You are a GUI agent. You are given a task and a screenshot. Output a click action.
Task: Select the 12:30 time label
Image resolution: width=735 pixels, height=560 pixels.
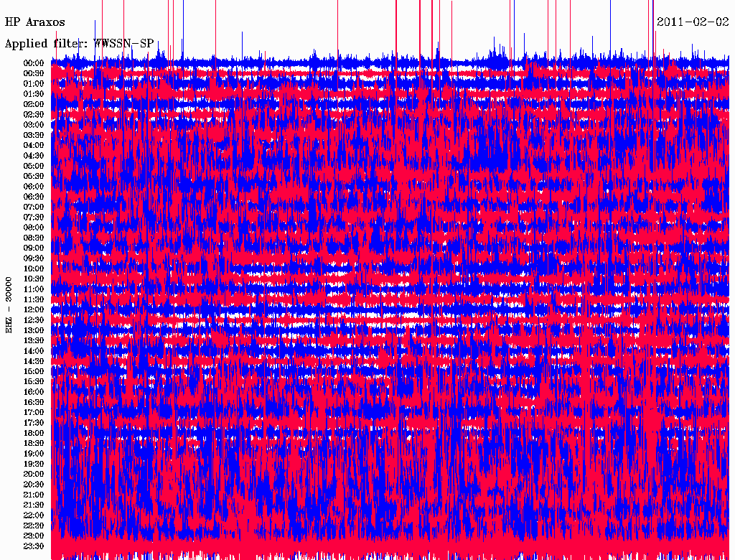34,320
